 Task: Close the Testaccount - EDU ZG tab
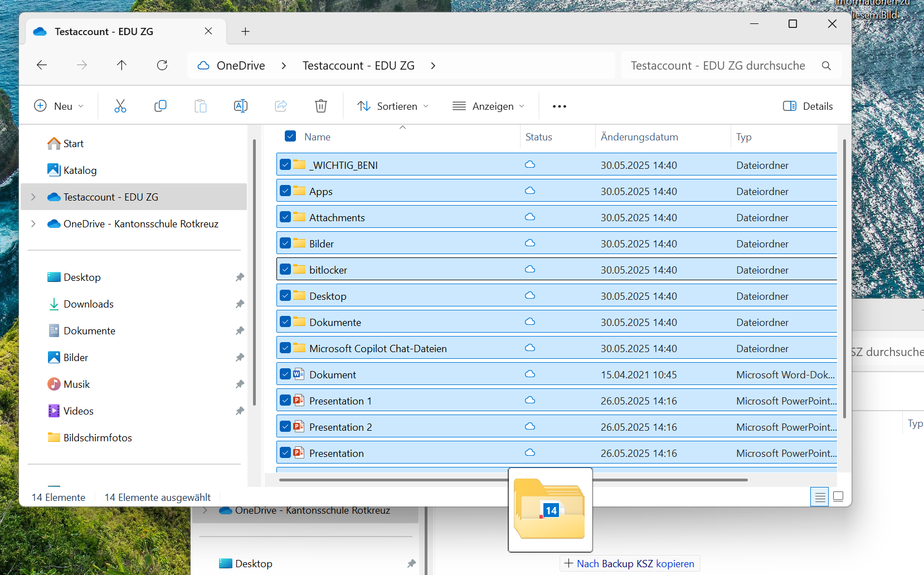point(208,31)
